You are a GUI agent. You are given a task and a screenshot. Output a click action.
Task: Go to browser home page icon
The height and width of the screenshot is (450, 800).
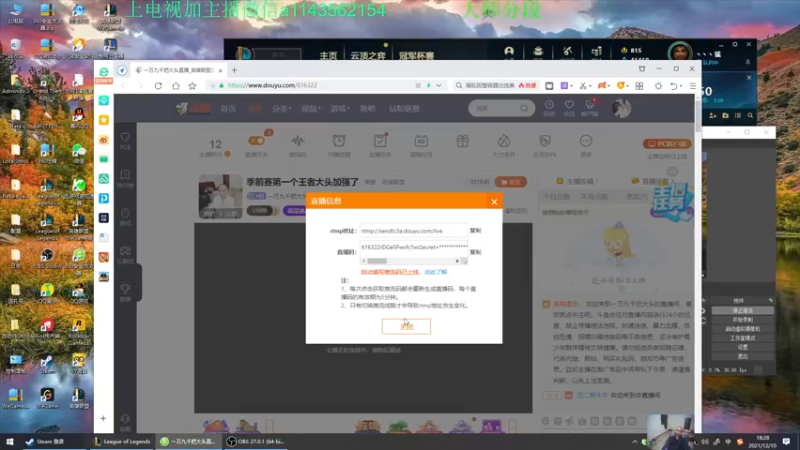(176, 86)
